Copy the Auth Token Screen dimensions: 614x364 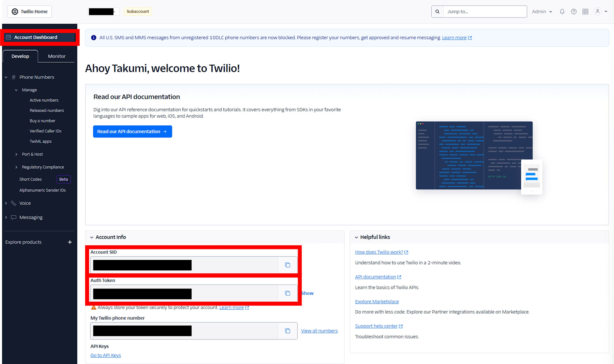pyautogui.click(x=287, y=293)
